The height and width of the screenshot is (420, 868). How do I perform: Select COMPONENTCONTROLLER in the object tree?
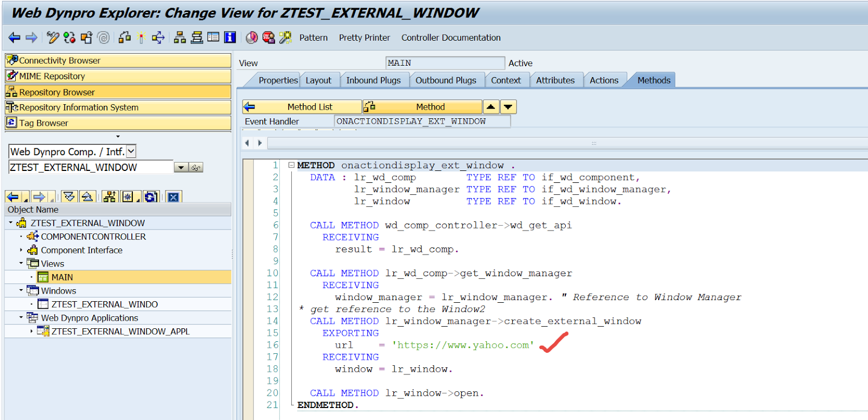tap(93, 237)
